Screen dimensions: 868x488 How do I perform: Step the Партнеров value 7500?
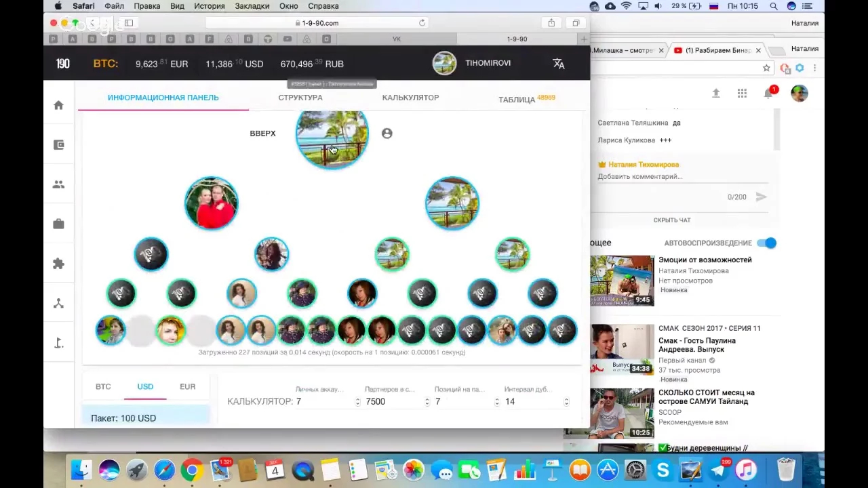click(427, 401)
